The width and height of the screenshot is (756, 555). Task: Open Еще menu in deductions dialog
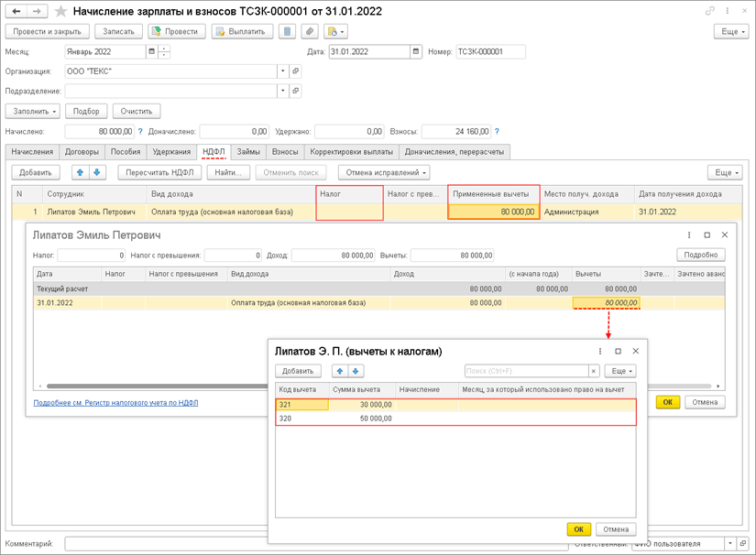point(620,371)
